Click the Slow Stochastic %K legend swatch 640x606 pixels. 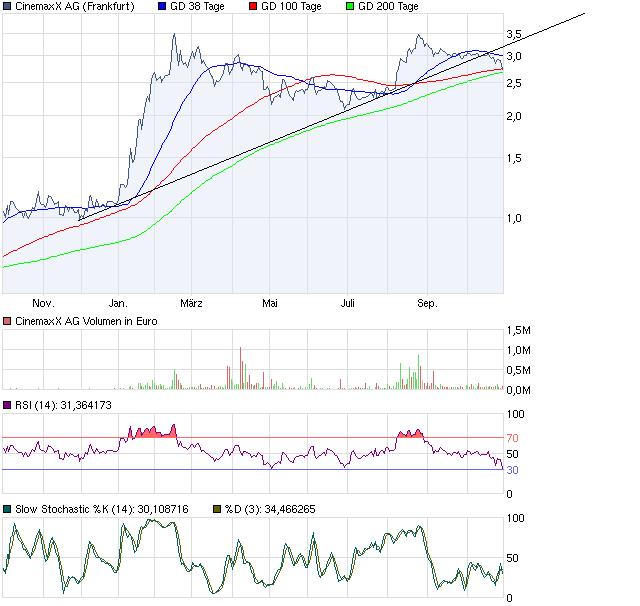point(7,509)
